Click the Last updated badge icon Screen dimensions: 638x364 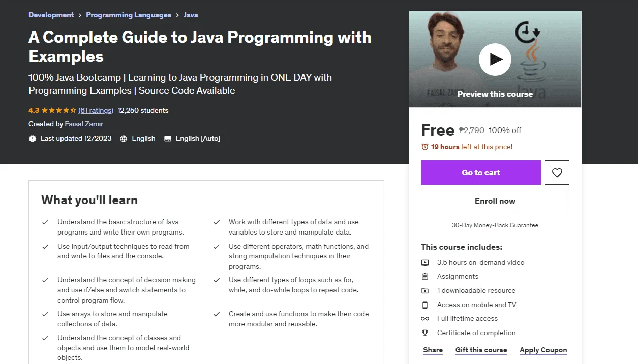[33, 138]
